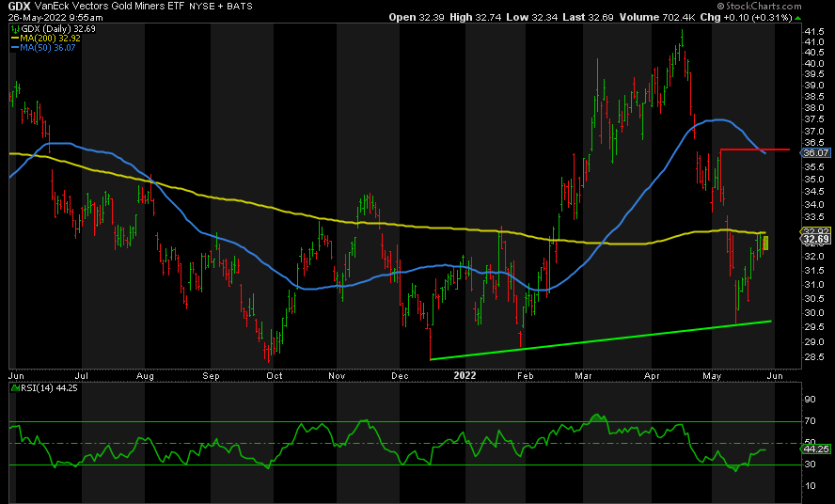Click the GDX ticker symbol in the header

[x=19, y=7]
